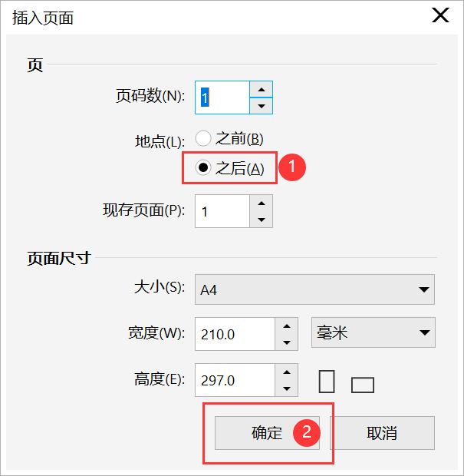Close the 插入页面 dialog window

click(x=440, y=16)
